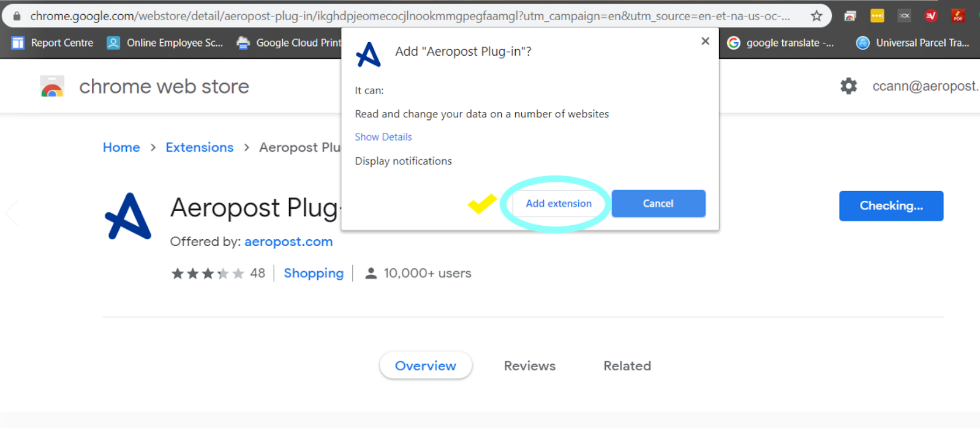This screenshot has height=429, width=980.
Task: Click the star rating stars
Action: point(208,274)
